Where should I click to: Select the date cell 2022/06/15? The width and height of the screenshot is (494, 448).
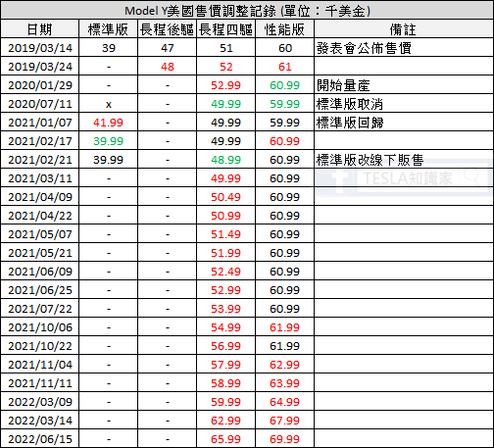coord(40,439)
